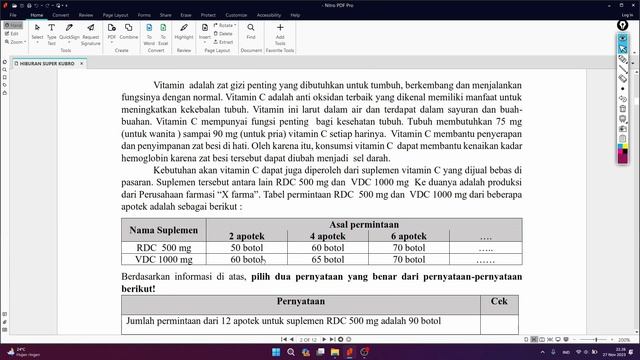The image size is (640, 360).
Task: Click Nitro PDF Pro taskbar icon
Action: [350, 352]
